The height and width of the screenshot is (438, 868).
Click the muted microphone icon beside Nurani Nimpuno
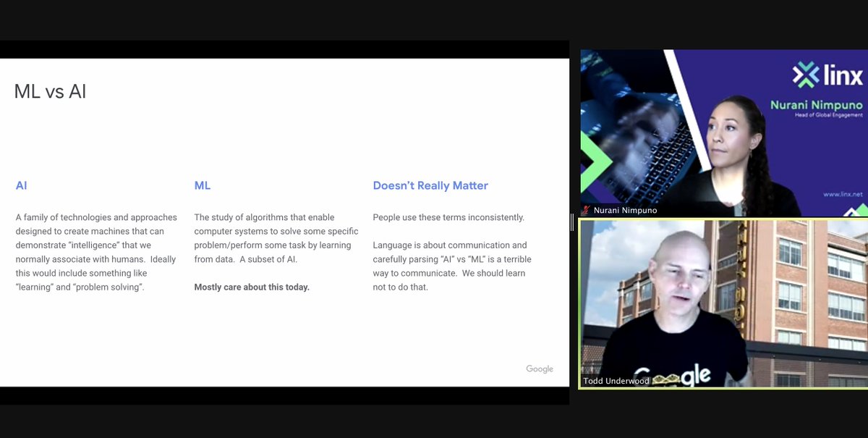pyautogui.click(x=586, y=211)
